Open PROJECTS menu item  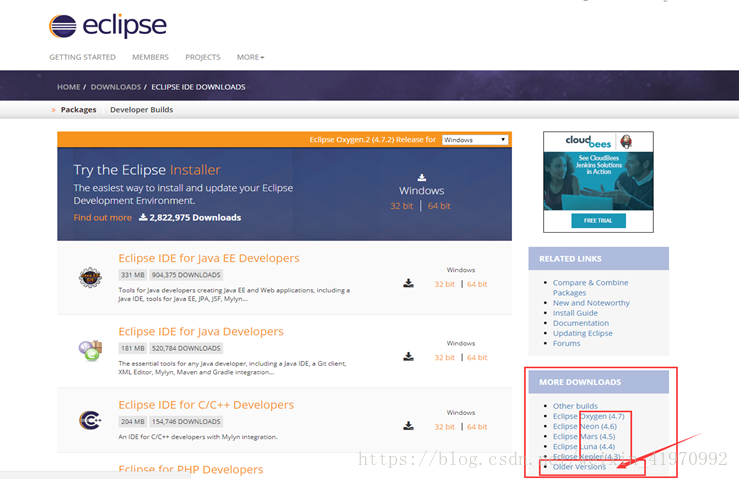(203, 57)
